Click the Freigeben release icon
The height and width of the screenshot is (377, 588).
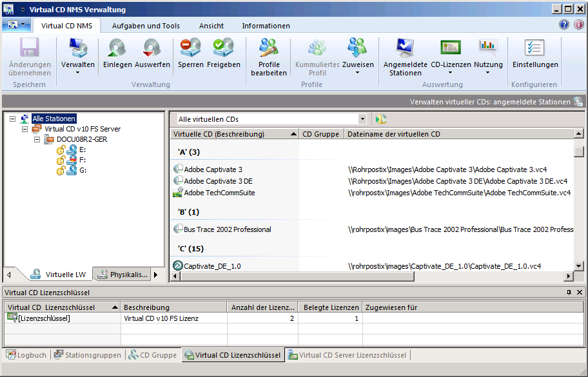pyautogui.click(x=224, y=49)
